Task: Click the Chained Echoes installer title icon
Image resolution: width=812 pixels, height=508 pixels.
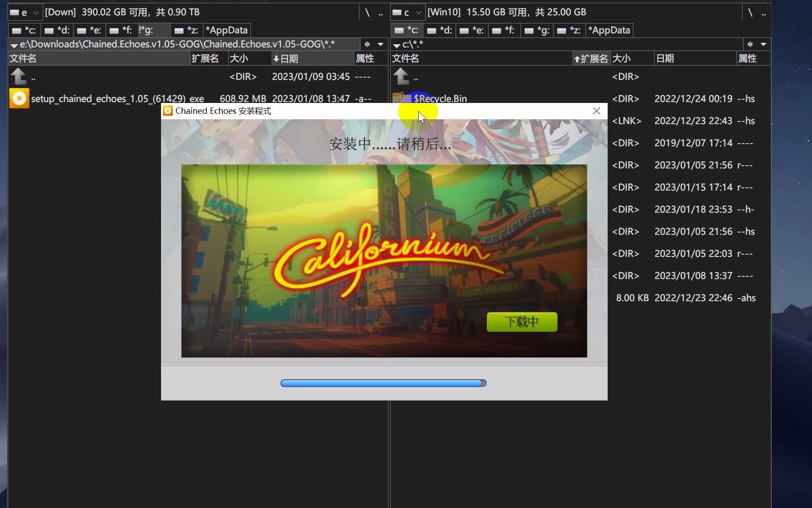Action: coord(168,111)
